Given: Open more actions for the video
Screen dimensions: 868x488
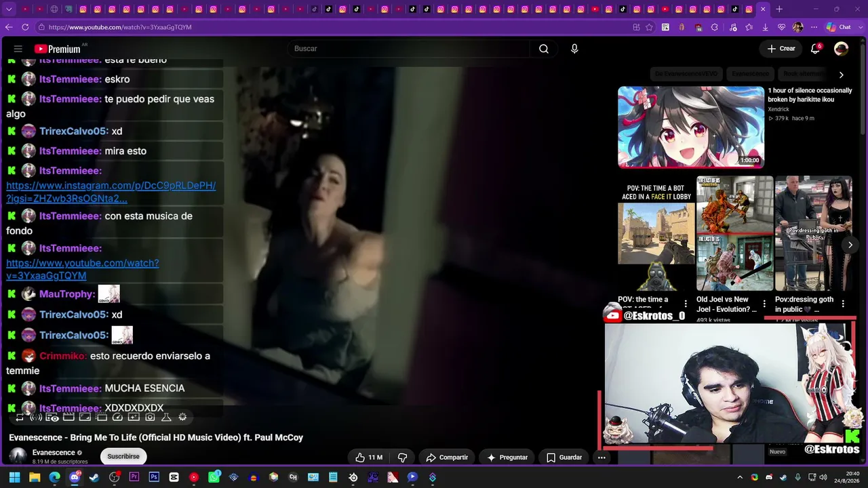Looking at the screenshot, I should pyautogui.click(x=601, y=457).
